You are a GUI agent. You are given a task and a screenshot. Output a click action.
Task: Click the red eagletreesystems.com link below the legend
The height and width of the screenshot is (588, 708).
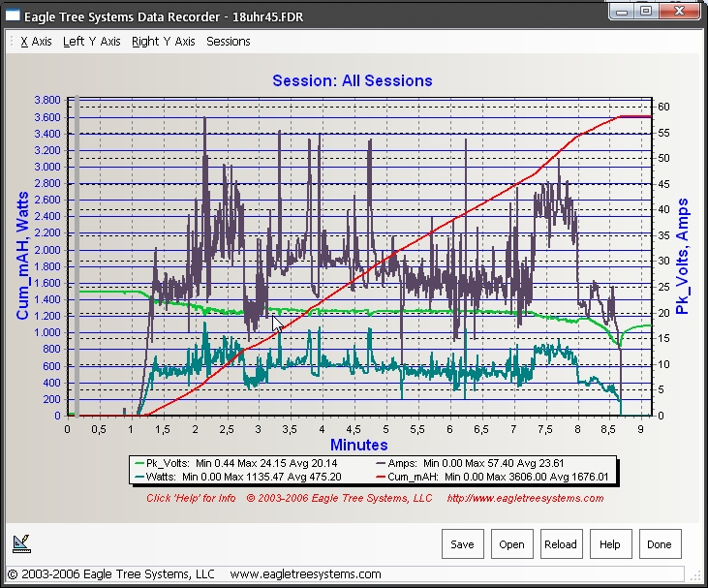coord(525,499)
